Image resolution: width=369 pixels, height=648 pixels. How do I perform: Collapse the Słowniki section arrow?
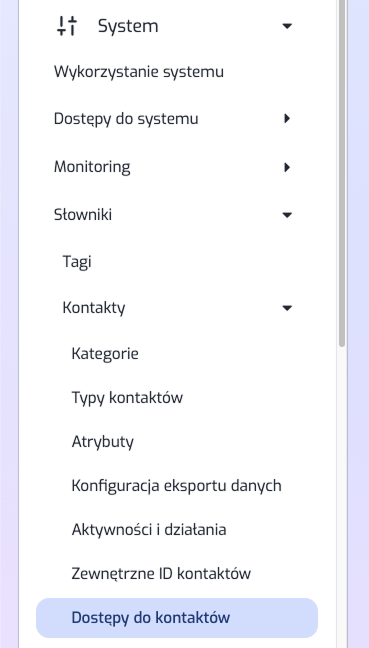coord(287,215)
